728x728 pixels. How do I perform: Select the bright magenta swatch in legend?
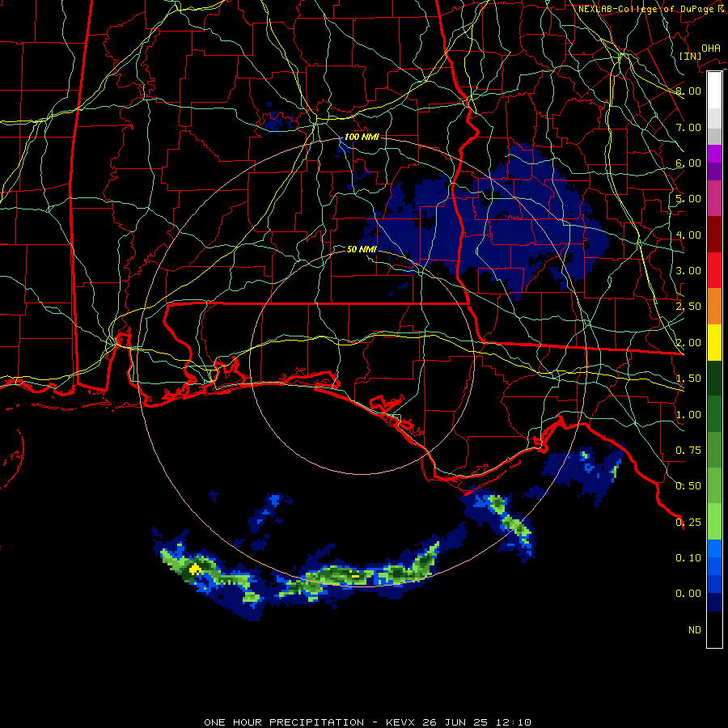coord(714,154)
